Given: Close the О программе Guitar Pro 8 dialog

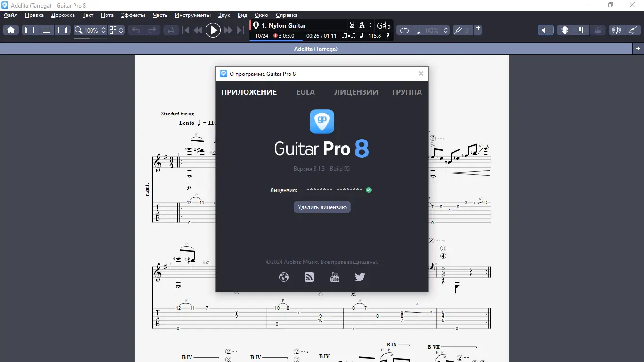Looking at the screenshot, I should click(421, 74).
